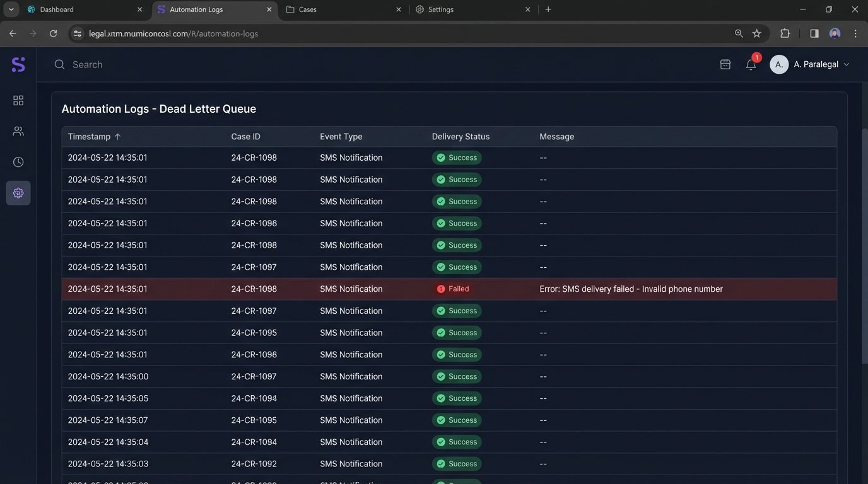This screenshot has height=484, width=868.
Task: Click the red Failed status badge
Action: pos(453,289)
